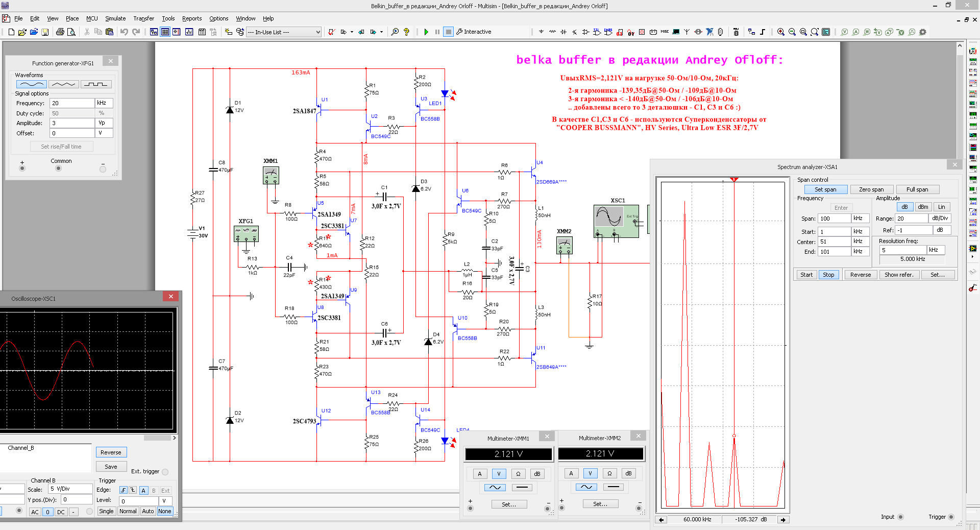Undo last action in toolbar
The image size is (980, 530).
point(124,32)
